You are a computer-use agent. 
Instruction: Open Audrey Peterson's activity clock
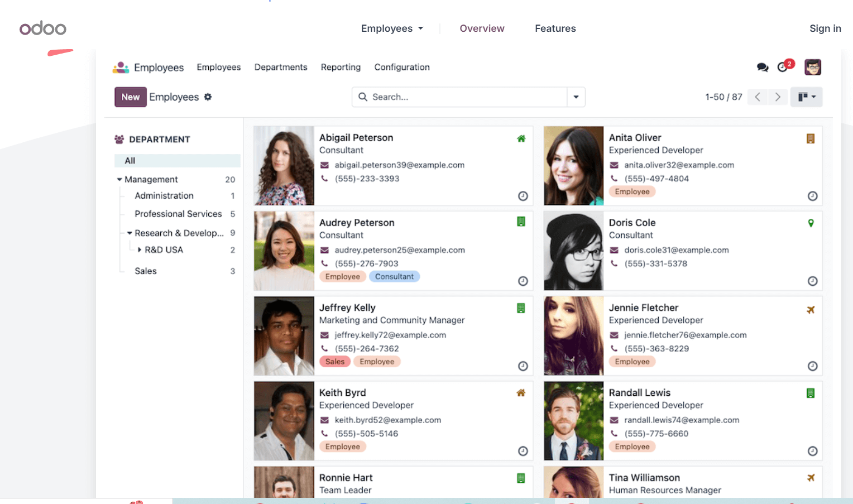pos(523,281)
